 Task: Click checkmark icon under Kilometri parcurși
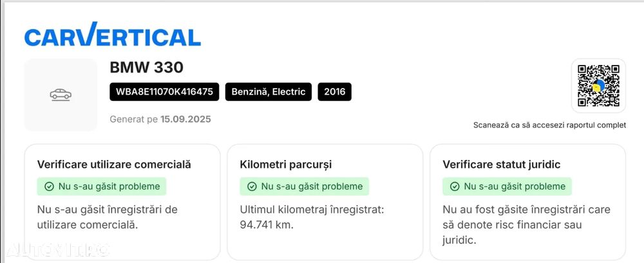252,186
